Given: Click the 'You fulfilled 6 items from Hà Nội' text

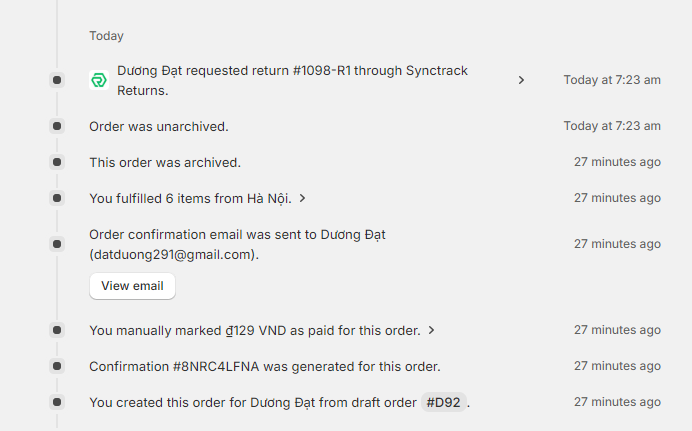Looking at the screenshot, I should coord(190,199).
